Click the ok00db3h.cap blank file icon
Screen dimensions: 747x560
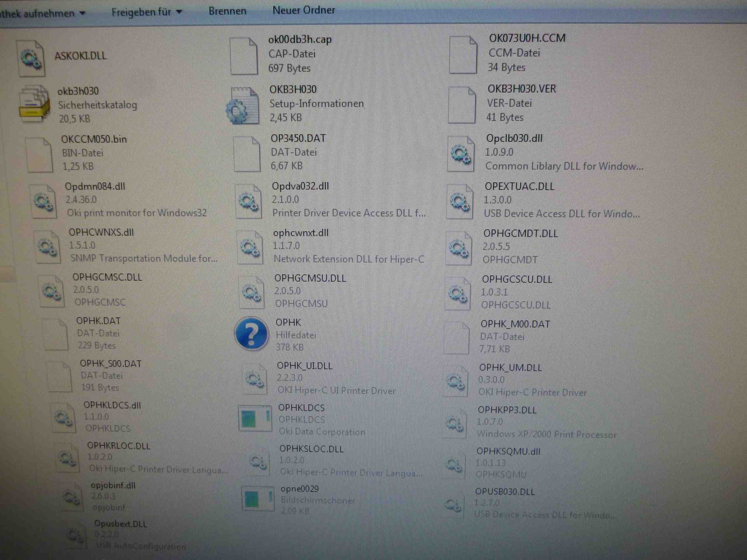pyautogui.click(x=244, y=56)
